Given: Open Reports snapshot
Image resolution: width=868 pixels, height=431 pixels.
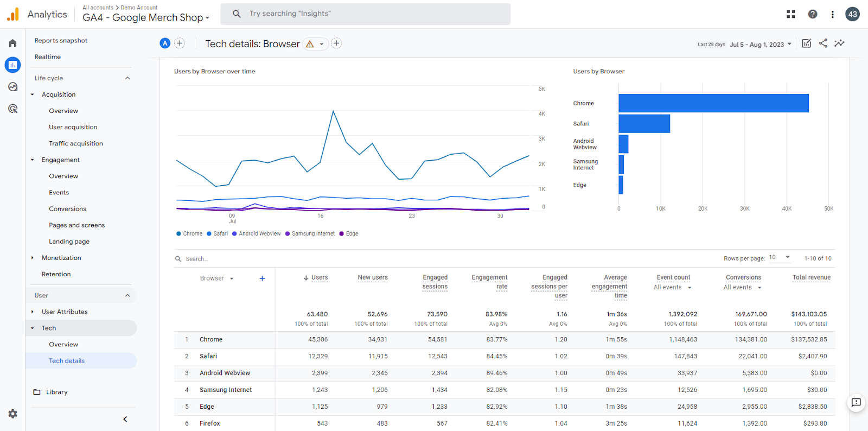Looking at the screenshot, I should pyautogui.click(x=61, y=41).
